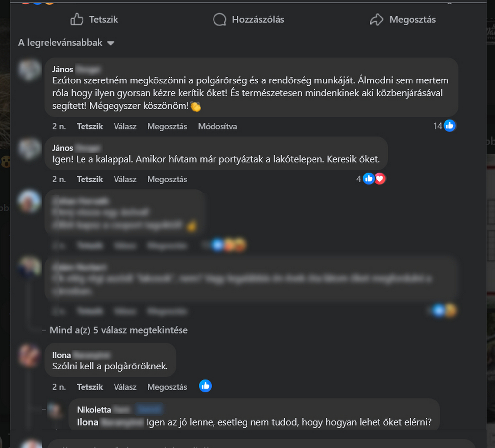The height and width of the screenshot is (448, 495).
Task: Click Válasz under Ilona's comment
Action: [x=125, y=387]
